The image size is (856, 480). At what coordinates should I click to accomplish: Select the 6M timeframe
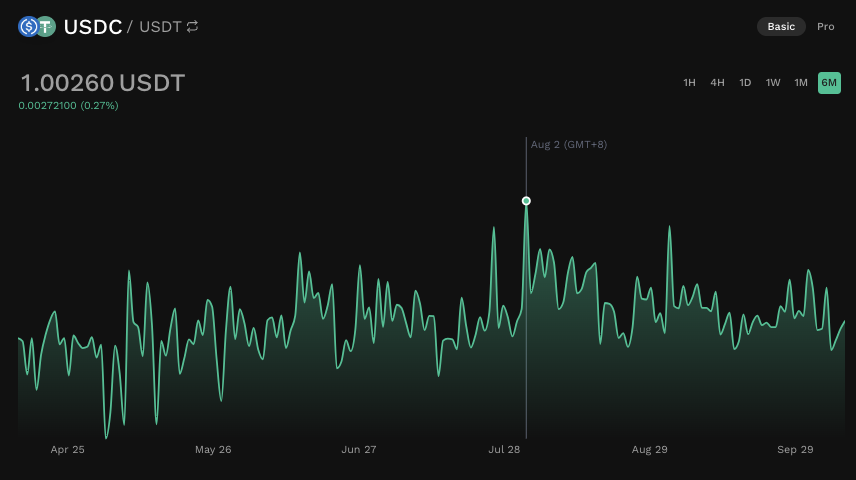829,82
